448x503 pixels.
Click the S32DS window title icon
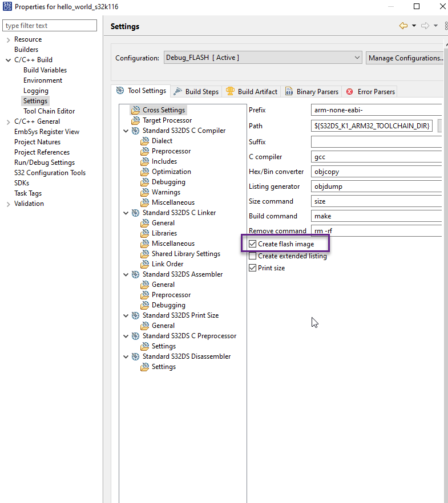point(7,6)
